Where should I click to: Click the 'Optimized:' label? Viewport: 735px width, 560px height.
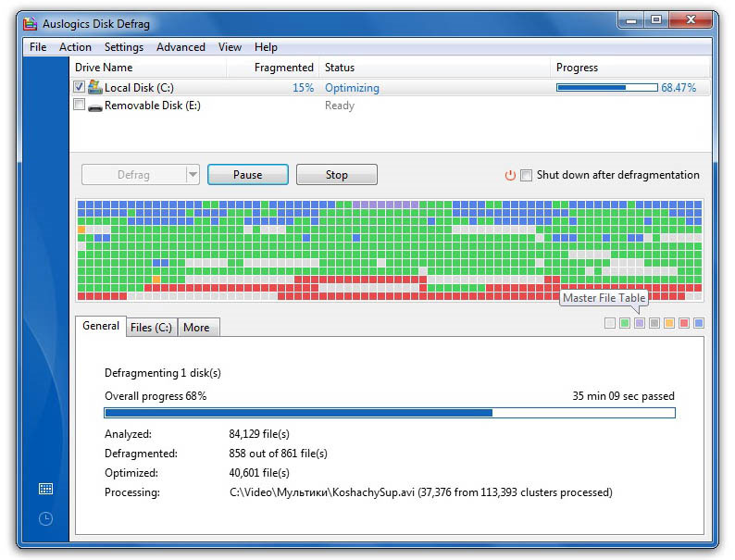point(131,473)
